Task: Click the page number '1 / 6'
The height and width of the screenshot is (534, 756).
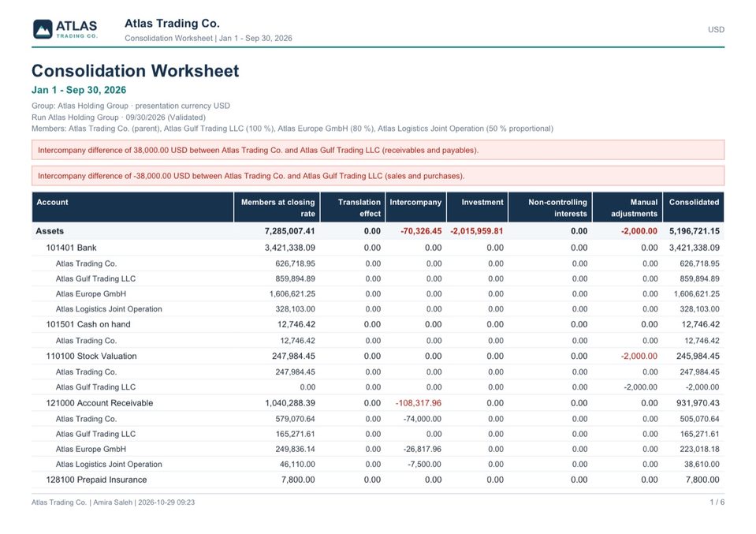Action: point(717,502)
